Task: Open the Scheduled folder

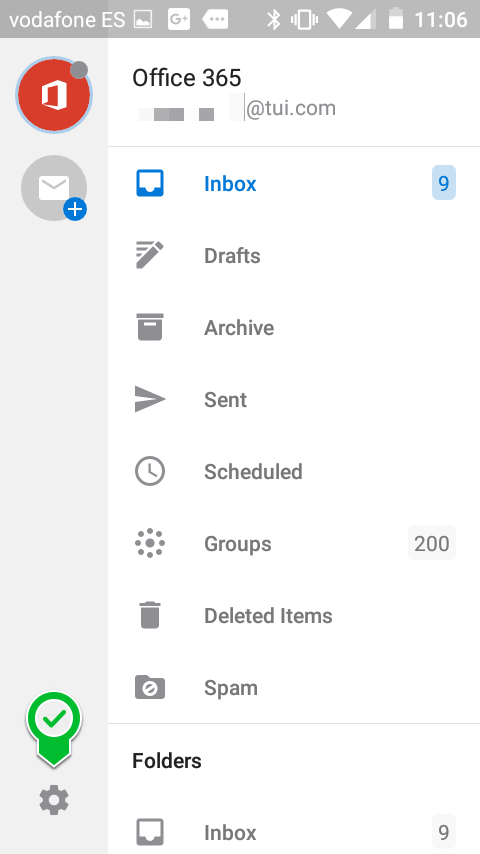Action: pos(294,471)
